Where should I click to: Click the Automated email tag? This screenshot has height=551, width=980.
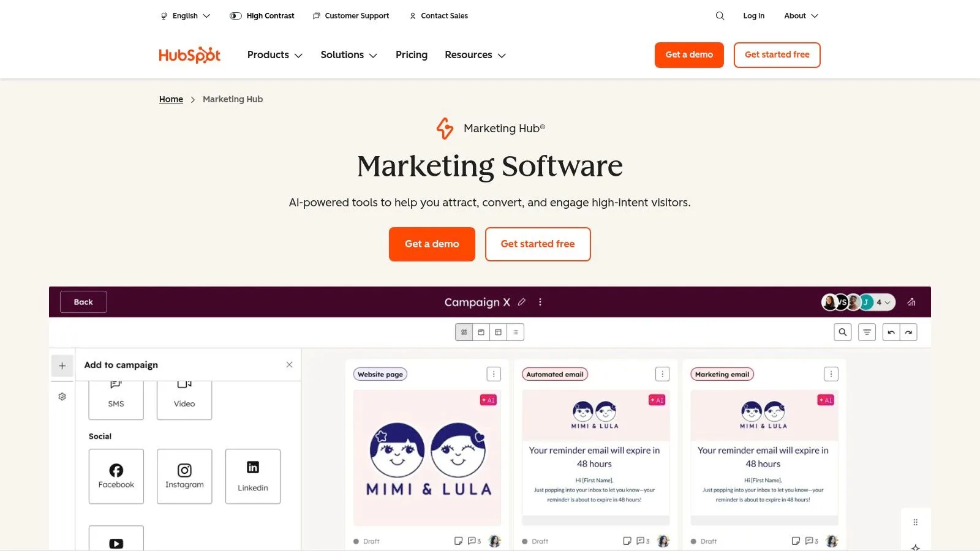coord(555,375)
